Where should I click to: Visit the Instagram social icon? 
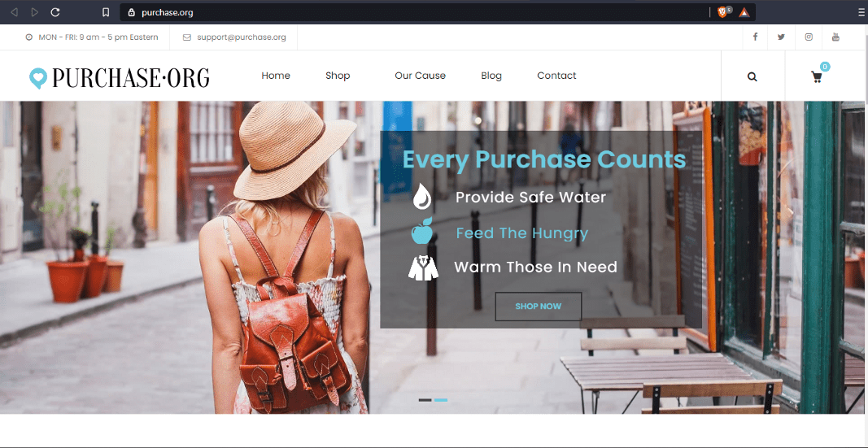click(x=809, y=37)
